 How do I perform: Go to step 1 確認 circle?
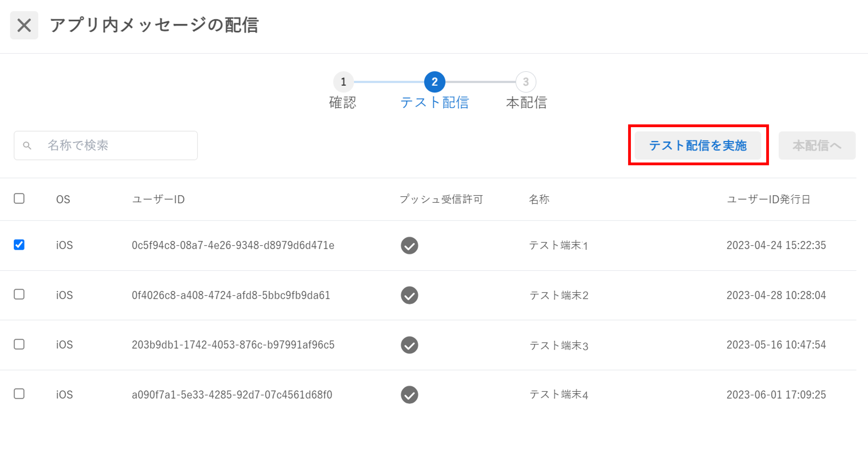tap(343, 82)
